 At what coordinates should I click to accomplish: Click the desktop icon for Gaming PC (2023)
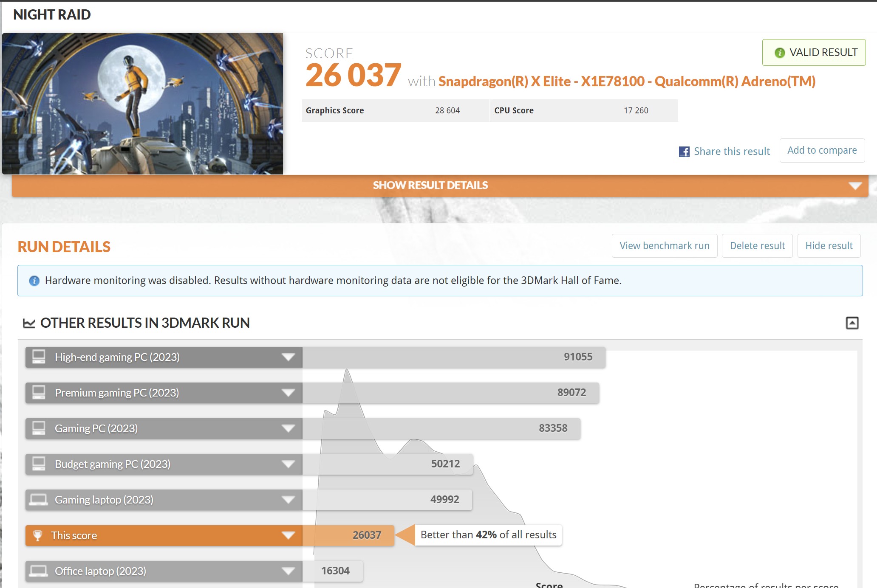[x=39, y=428]
